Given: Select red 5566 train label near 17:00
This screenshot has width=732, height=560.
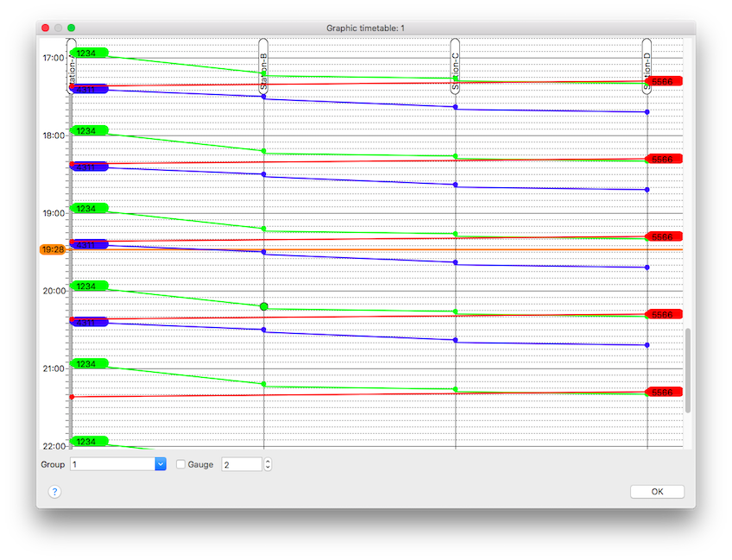Looking at the screenshot, I should click(663, 81).
